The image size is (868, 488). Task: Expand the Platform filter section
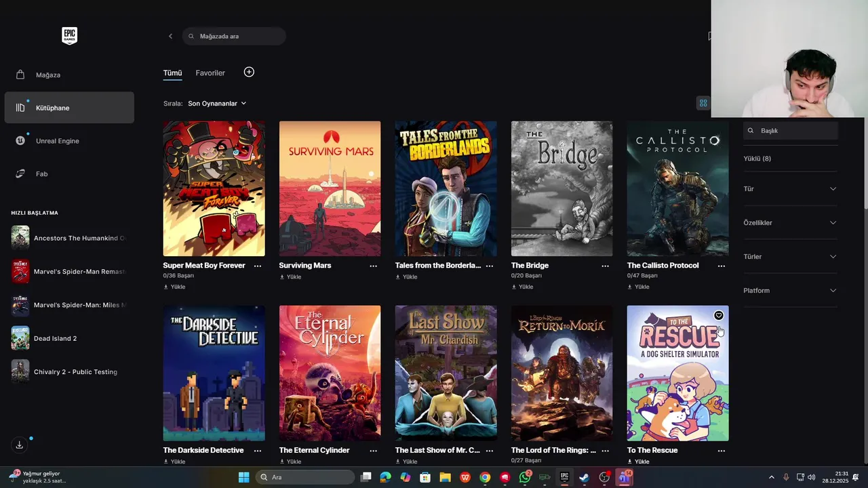point(791,291)
